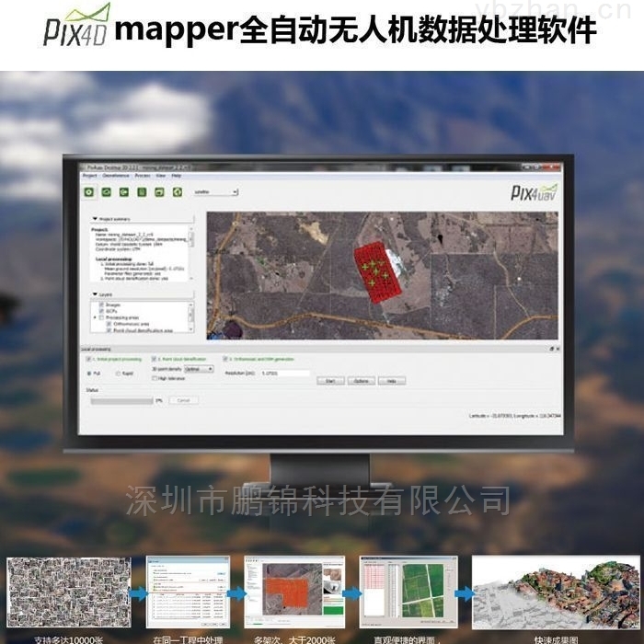Click the Cancel button next to progress bar

point(183,400)
